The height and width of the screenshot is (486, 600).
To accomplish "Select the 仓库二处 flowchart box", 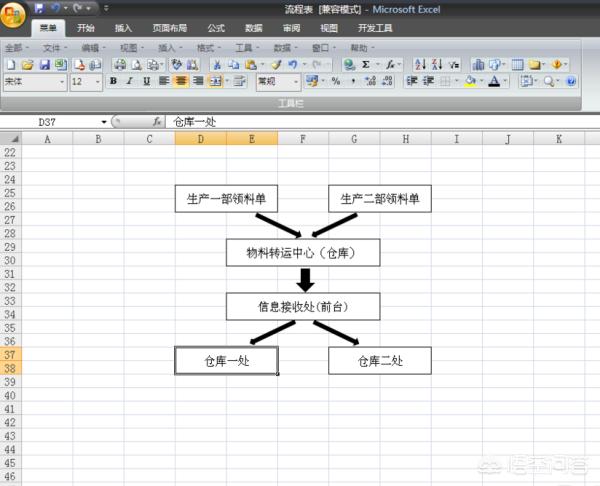I will [379, 360].
